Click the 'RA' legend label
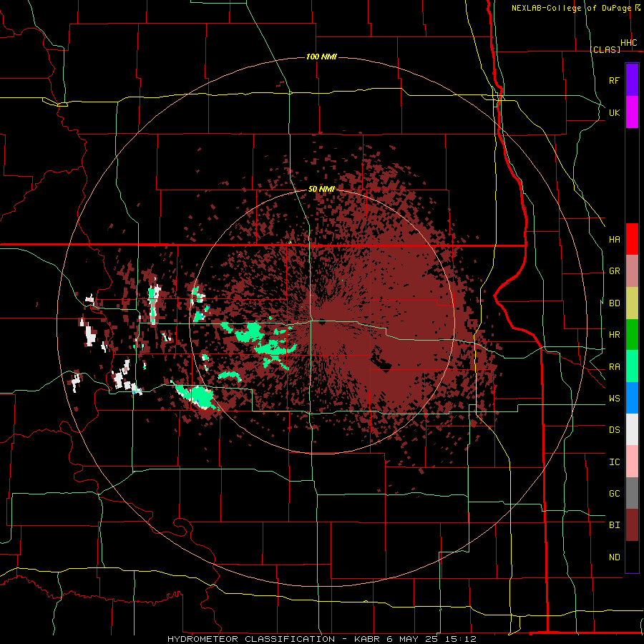 (614, 367)
